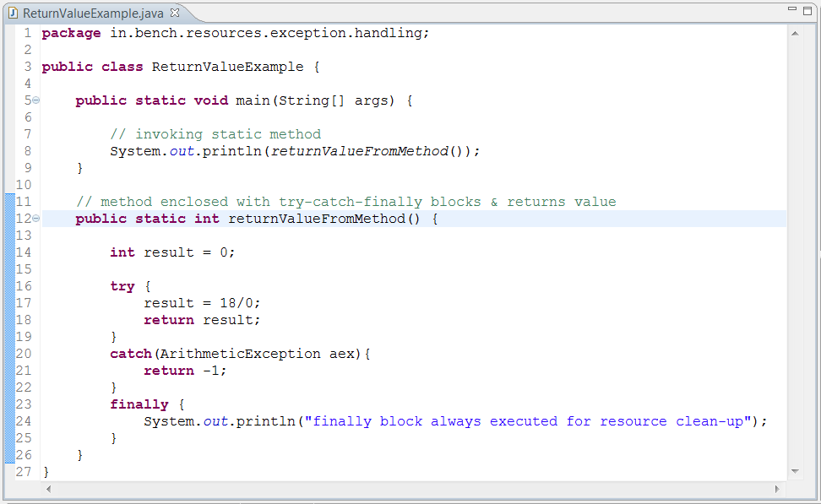Click the Java file icon in tab
The height and width of the screenshot is (504, 821).
point(13,13)
